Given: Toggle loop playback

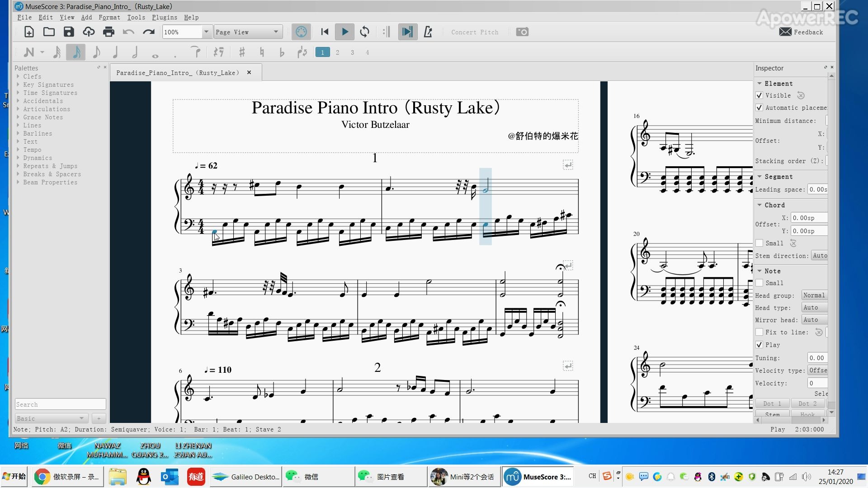Looking at the screenshot, I should click(364, 32).
